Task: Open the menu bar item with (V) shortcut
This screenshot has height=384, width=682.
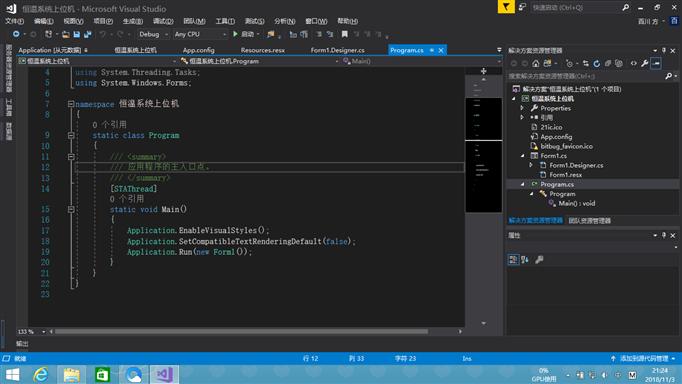Action: coord(73,21)
